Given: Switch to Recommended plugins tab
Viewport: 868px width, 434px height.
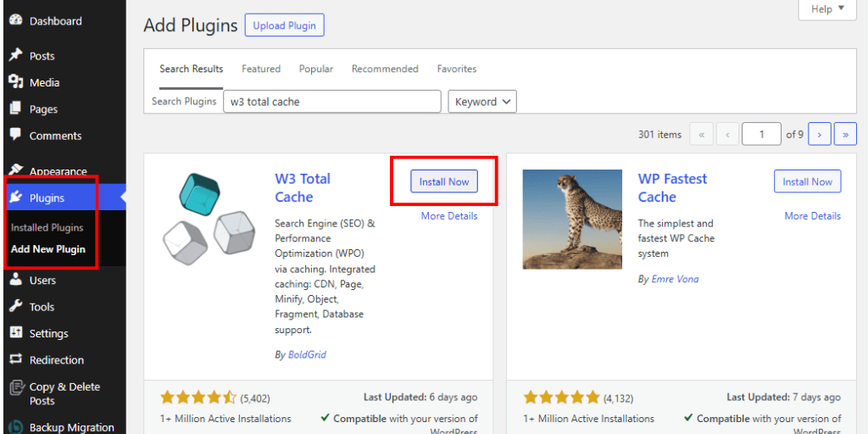Looking at the screenshot, I should point(385,69).
